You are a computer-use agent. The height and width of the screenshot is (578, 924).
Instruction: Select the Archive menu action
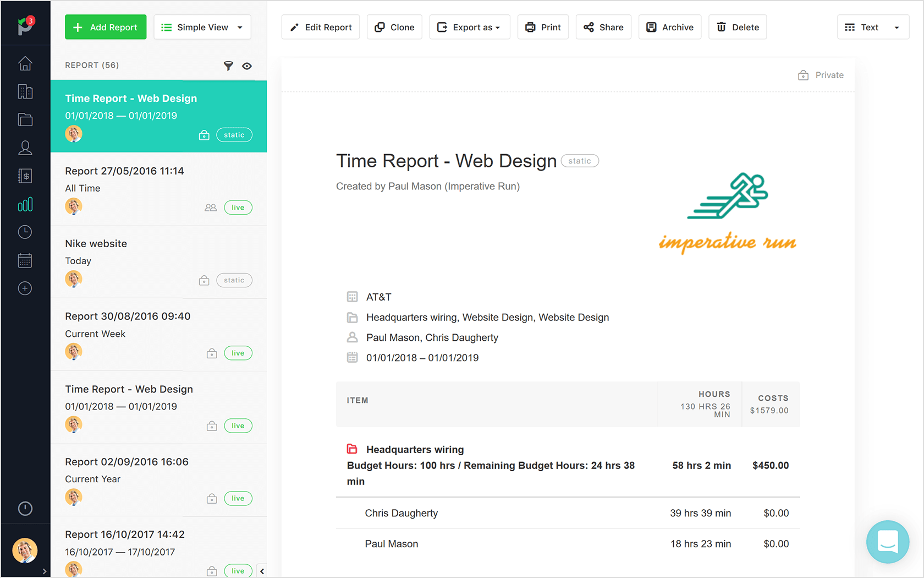(x=669, y=26)
